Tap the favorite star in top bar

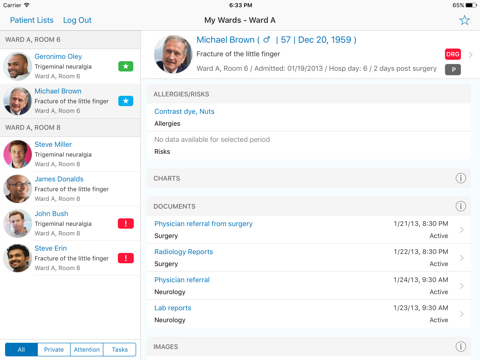(x=464, y=20)
